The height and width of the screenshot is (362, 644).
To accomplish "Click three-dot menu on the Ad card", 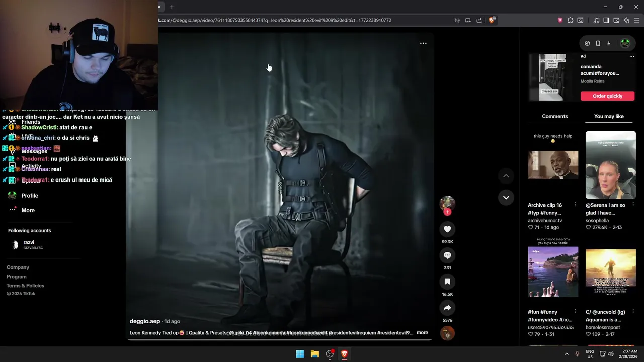I will tap(632, 56).
